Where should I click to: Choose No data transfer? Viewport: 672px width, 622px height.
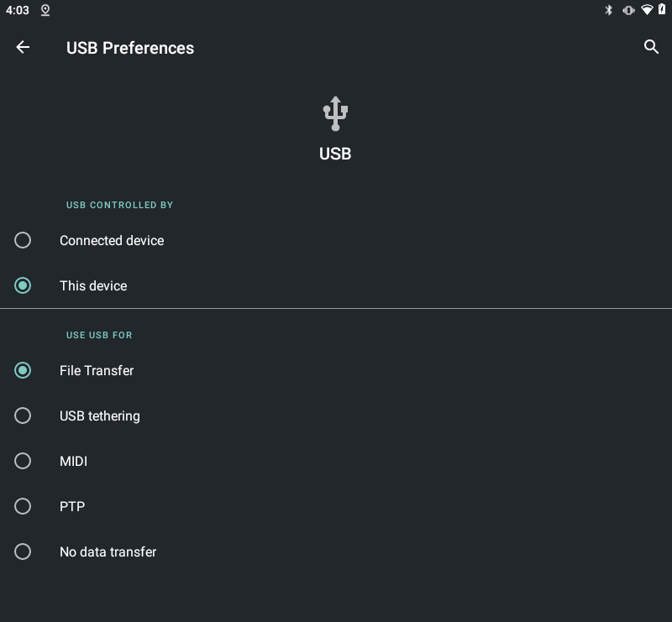coord(108,551)
